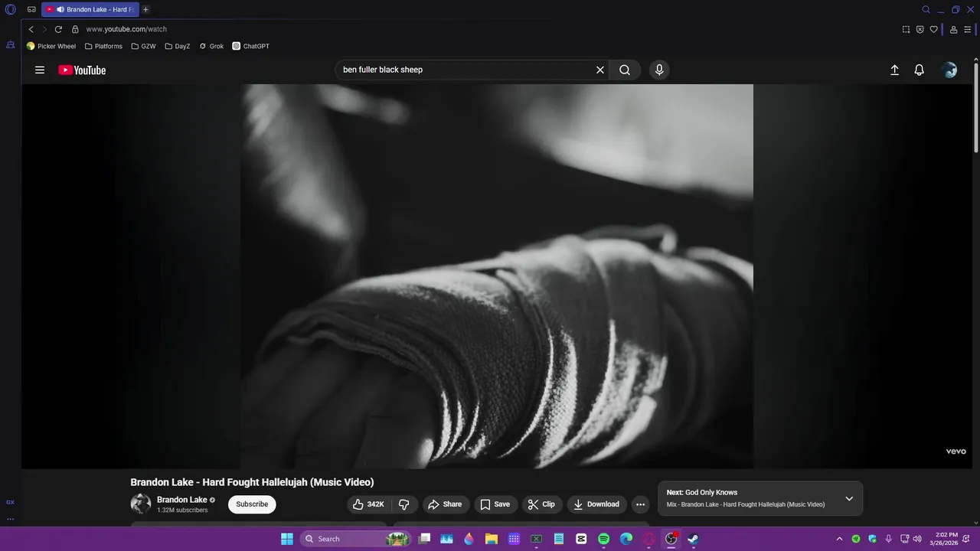This screenshot has height=551, width=980.
Task: Go to YouTube home via logo
Action: [82, 70]
